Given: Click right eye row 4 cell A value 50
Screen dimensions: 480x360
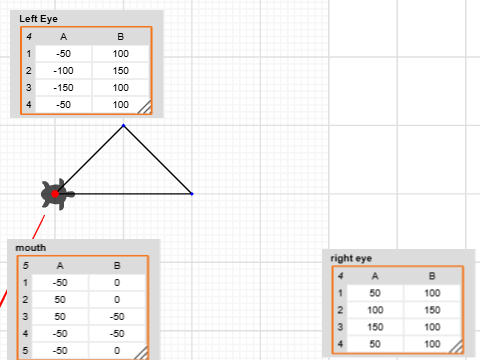Looking at the screenshot, I should [375, 344].
